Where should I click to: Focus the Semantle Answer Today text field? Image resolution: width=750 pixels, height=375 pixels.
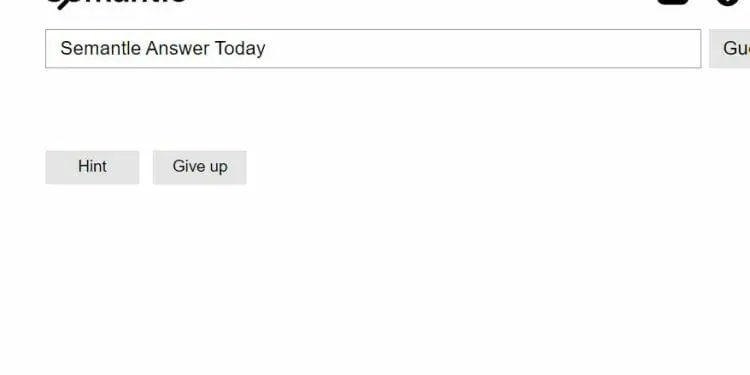point(373,49)
